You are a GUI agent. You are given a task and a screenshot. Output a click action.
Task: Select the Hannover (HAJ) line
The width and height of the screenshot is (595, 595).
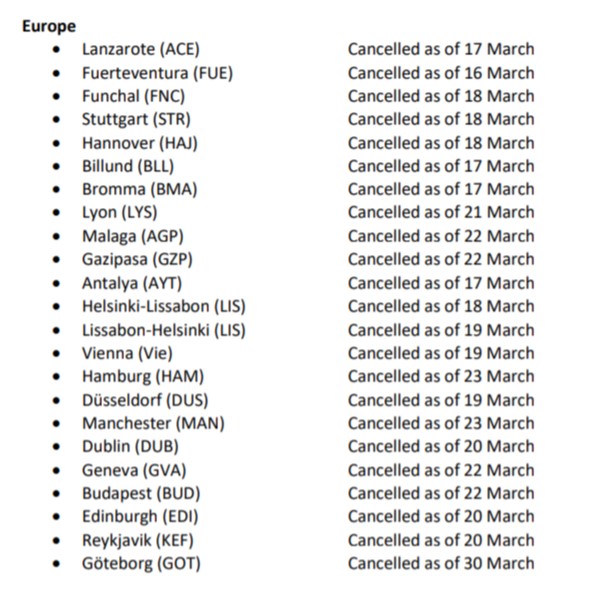point(140,143)
